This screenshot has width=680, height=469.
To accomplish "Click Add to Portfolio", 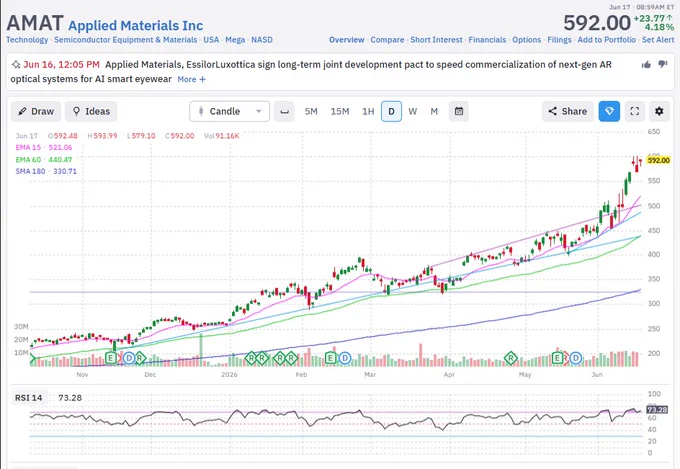I will pyautogui.click(x=606, y=40).
